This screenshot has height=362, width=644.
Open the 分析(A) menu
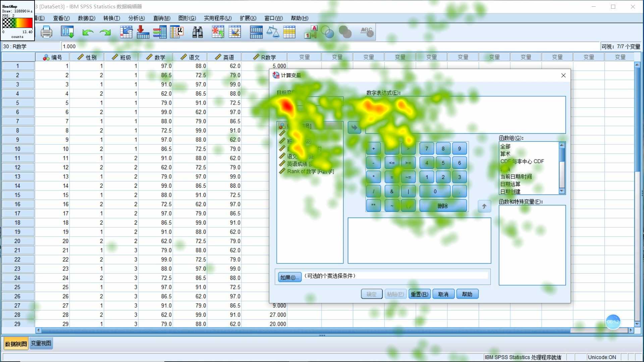pyautogui.click(x=137, y=18)
